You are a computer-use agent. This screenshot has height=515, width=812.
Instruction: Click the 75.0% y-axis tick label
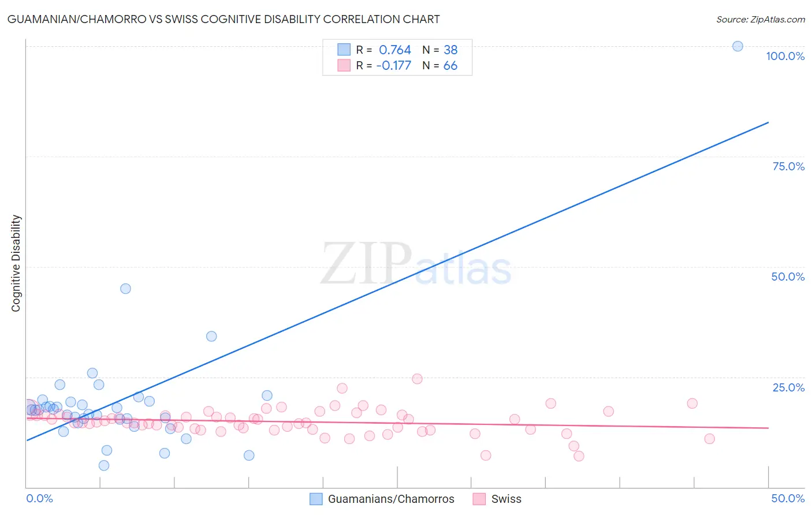(788, 166)
